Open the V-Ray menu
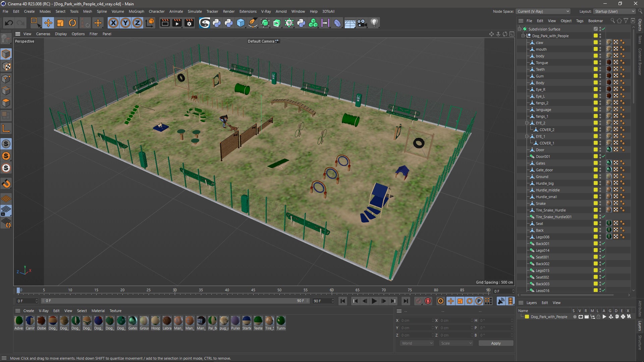 coord(266,11)
